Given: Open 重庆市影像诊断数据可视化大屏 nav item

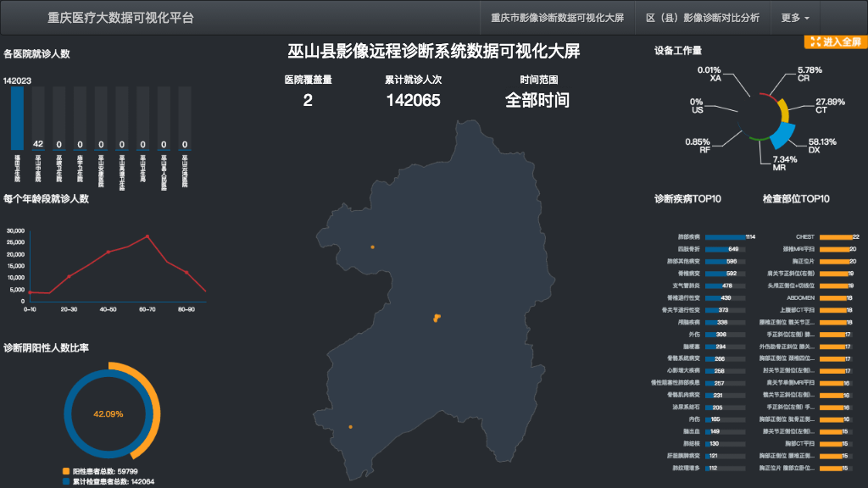Looking at the screenshot, I should click(557, 18).
